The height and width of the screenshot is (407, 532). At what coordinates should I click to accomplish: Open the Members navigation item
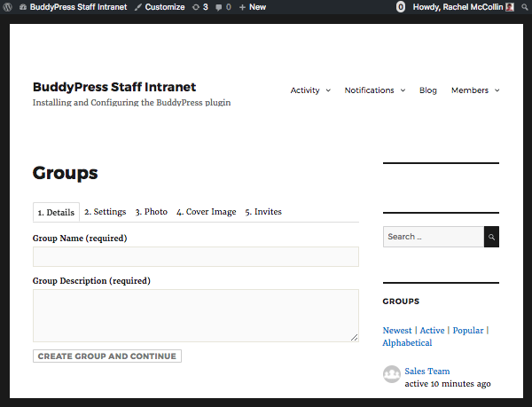tap(470, 90)
